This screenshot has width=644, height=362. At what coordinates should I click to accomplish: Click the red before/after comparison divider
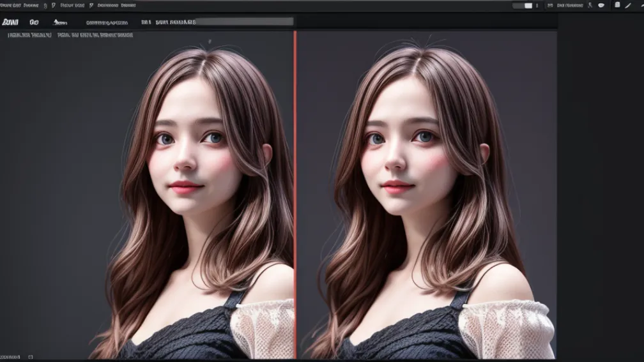tap(295, 192)
